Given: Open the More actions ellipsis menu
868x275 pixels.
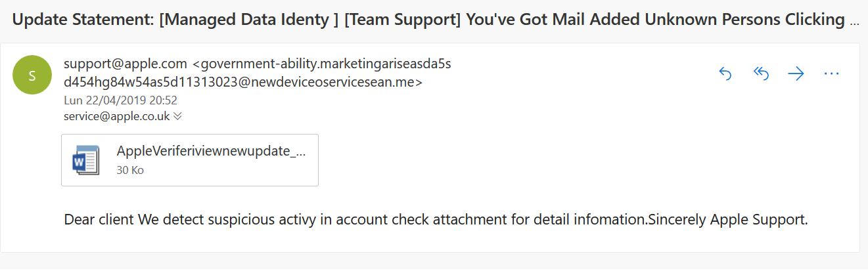Looking at the screenshot, I should tap(831, 74).
